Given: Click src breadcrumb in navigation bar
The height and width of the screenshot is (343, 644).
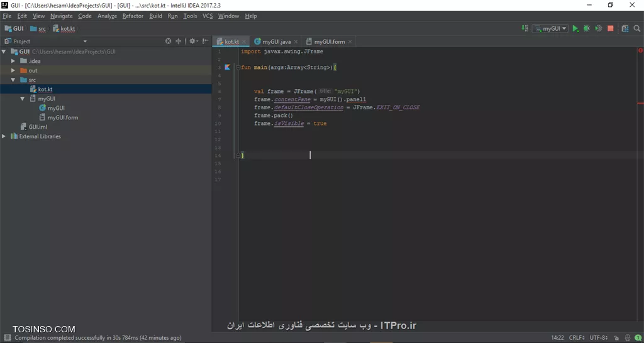Looking at the screenshot, I should tap(38, 29).
